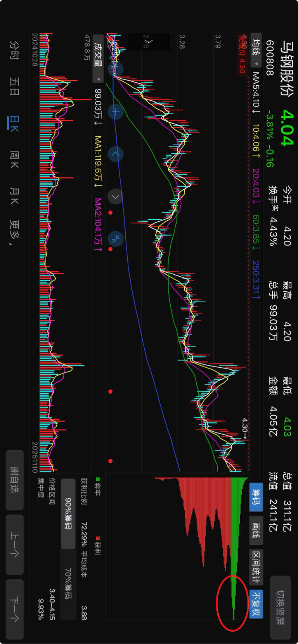Tap 切换竖屏 to switch to portrait
Viewport: 298px width, 644px height.
(x=280, y=608)
